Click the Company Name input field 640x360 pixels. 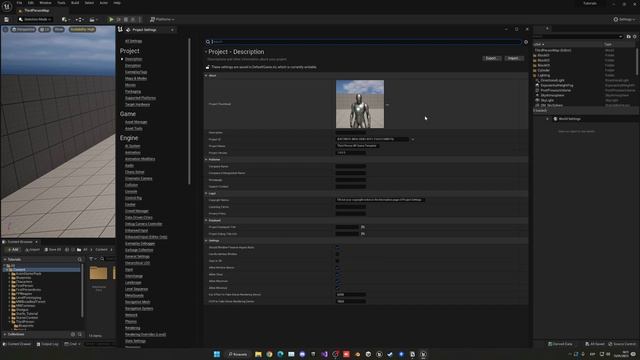pyautogui.click(x=351, y=167)
